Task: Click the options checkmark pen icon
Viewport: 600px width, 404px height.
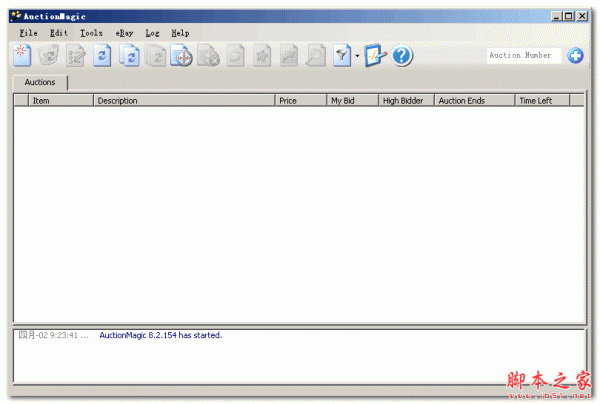Action: (375, 56)
